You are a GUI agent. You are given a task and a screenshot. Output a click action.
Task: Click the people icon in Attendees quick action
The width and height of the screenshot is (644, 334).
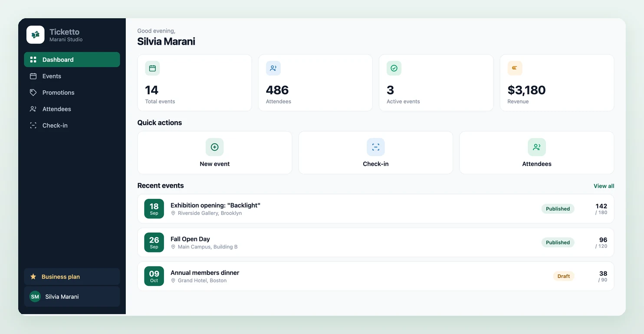[x=537, y=147]
